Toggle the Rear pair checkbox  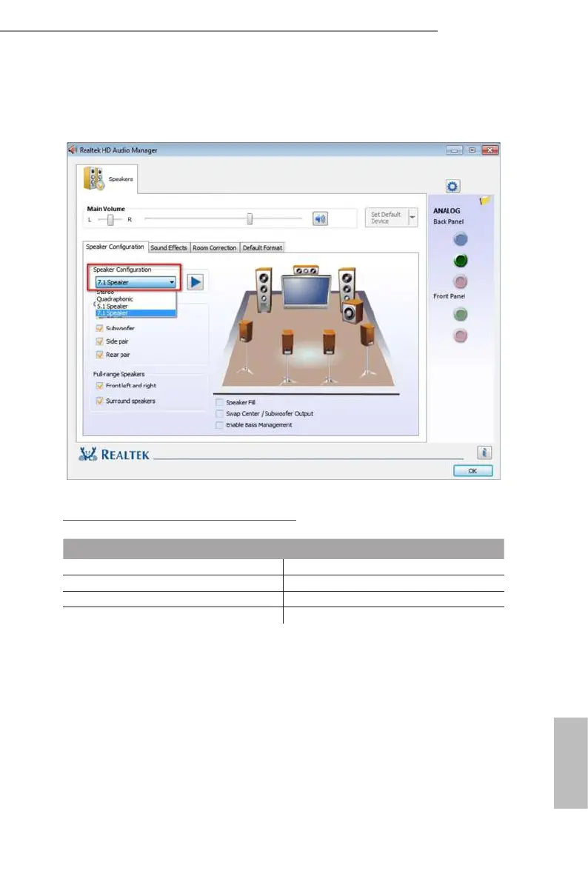tap(99, 355)
